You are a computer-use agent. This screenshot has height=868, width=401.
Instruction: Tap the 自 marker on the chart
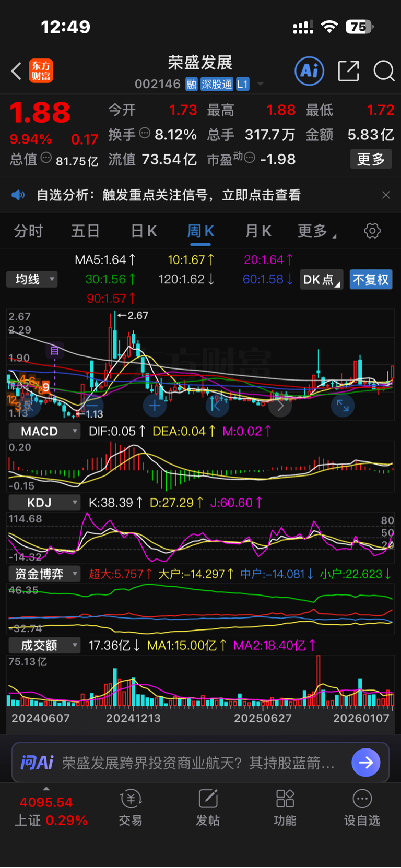pyautogui.click(x=55, y=350)
